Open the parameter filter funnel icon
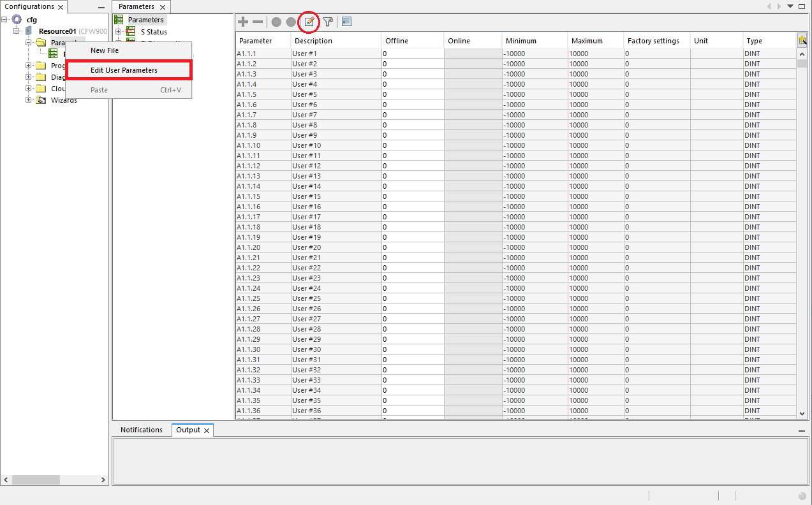812x505 pixels. 328,22
